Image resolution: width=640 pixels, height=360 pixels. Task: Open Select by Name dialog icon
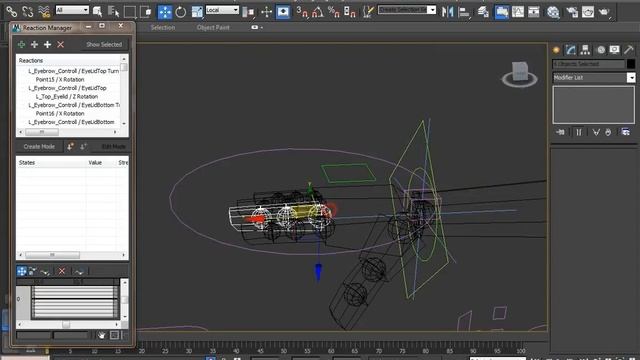tap(113, 11)
